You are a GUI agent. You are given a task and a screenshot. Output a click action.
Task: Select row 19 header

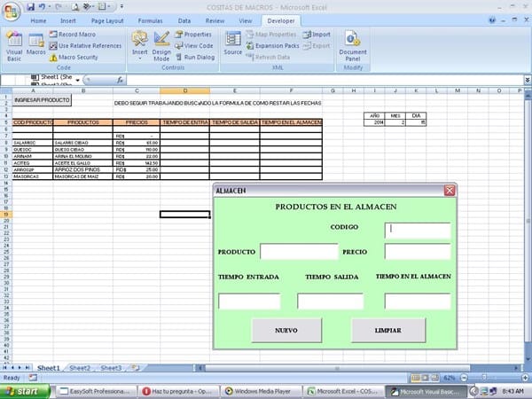point(6,215)
